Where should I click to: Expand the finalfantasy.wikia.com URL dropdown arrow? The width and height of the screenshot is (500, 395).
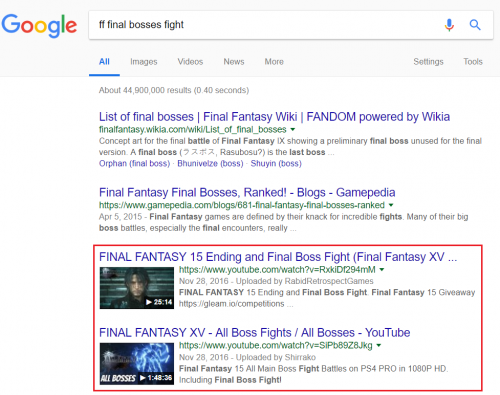coord(293,129)
